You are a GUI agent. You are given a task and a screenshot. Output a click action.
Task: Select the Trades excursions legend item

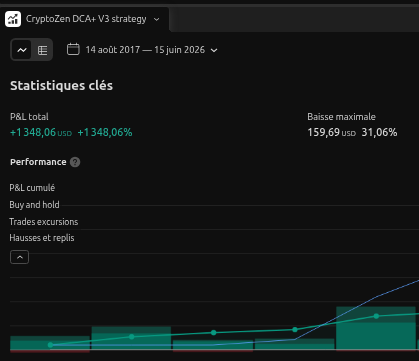44,222
